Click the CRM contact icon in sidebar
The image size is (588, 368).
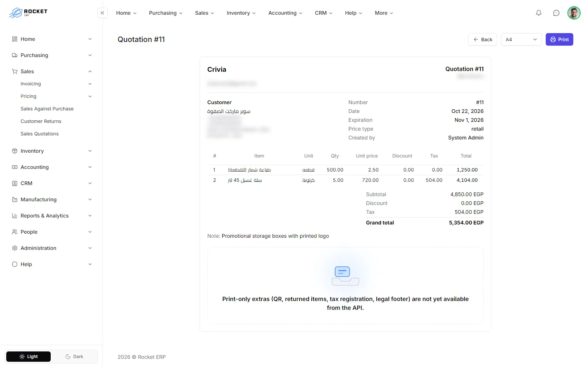(x=15, y=183)
